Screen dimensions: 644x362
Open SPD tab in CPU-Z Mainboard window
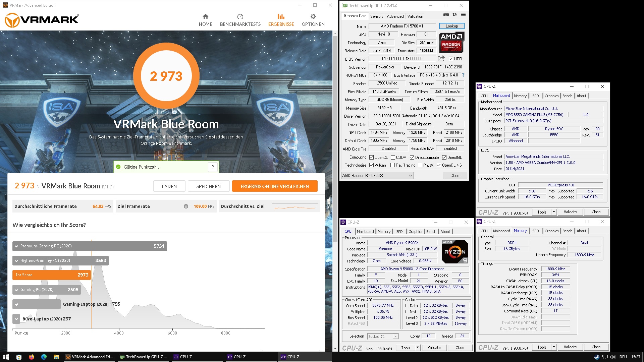[535, 96]
